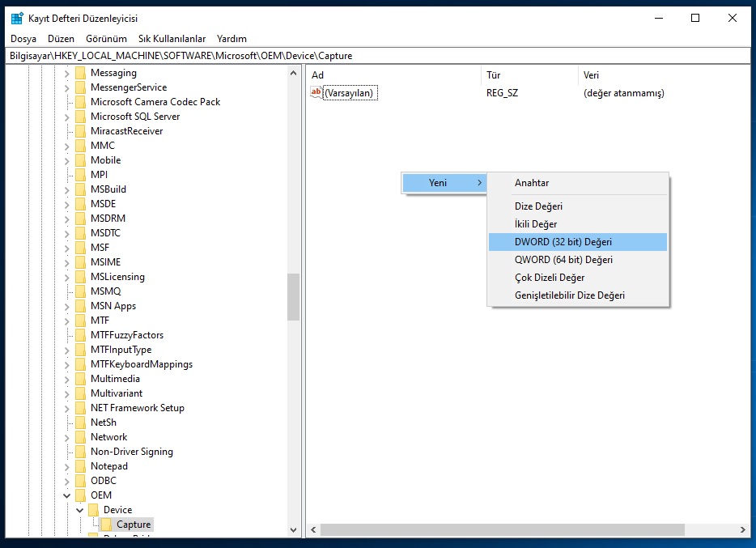The height and width of the screenshot is (548, 756).
Task: Click the OEM folder icon in tree
Action: (80, 495)
